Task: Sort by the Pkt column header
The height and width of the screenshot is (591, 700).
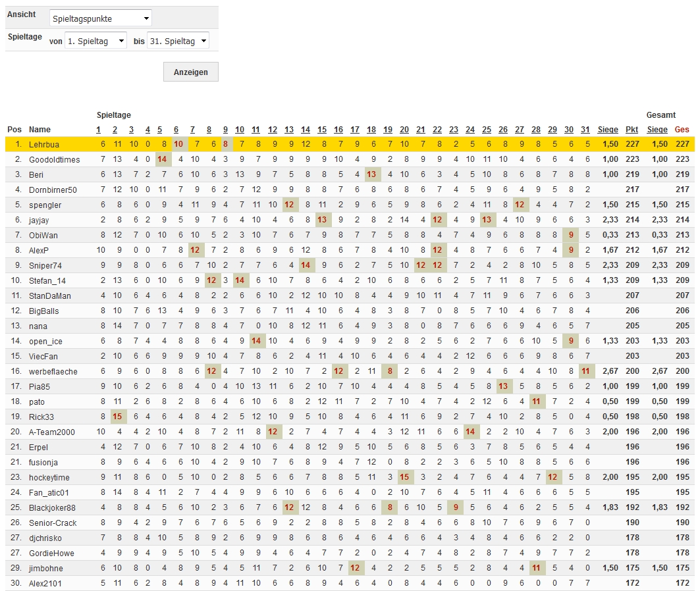Action: [632, 130]
